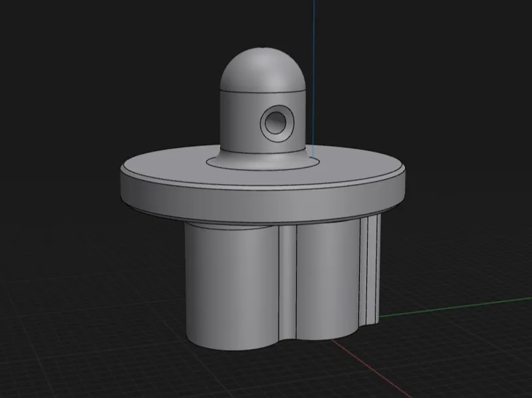The height and width of the screenshot is (398, 532).
Task: Select the rounded dome top of the model
Action: pos(263,70)
